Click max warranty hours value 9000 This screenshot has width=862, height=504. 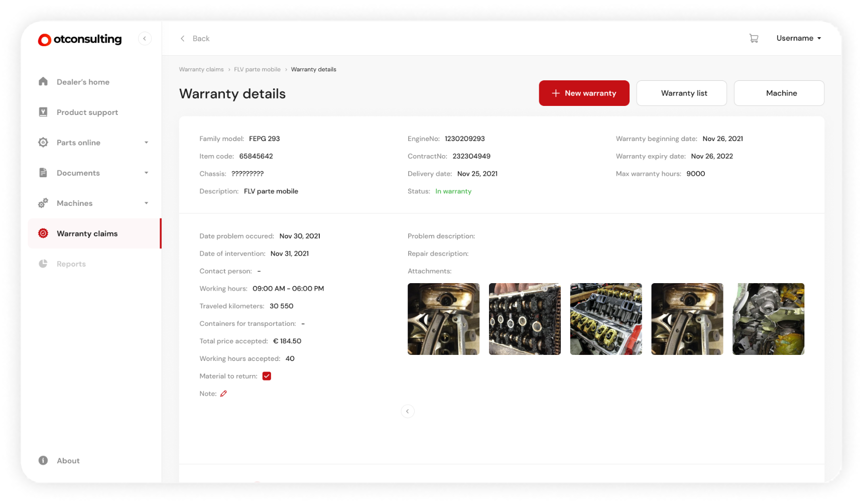(696, 174)
